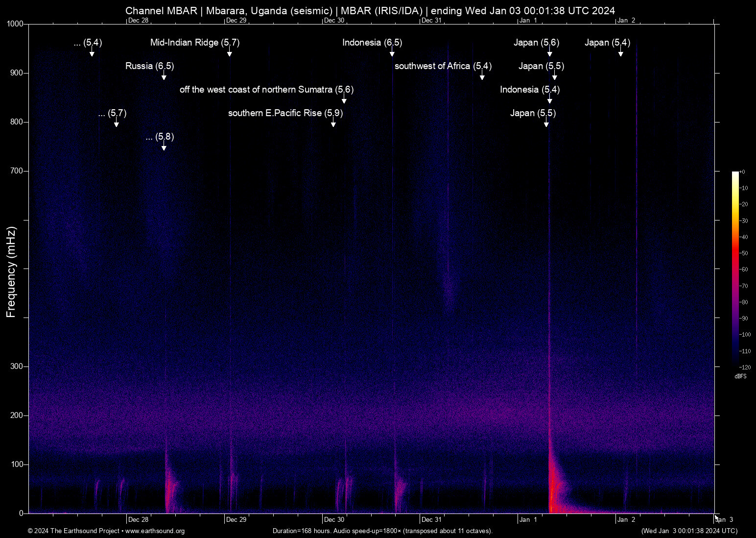Image resolution: width=756 pixels, height=538 pixels.
Task: Click the southwest of Africa (5.4) arrow
Action: 482,76
